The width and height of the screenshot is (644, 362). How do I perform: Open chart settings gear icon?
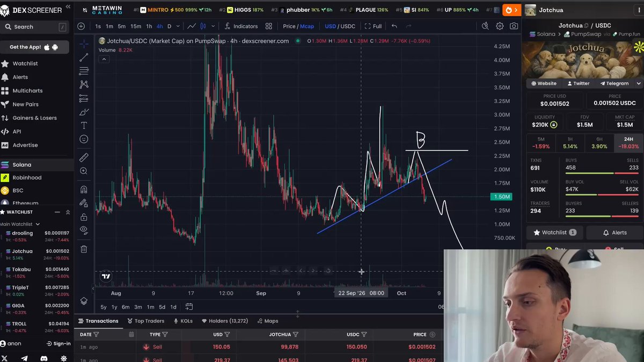pyautogui.click(x=500, y=26)
